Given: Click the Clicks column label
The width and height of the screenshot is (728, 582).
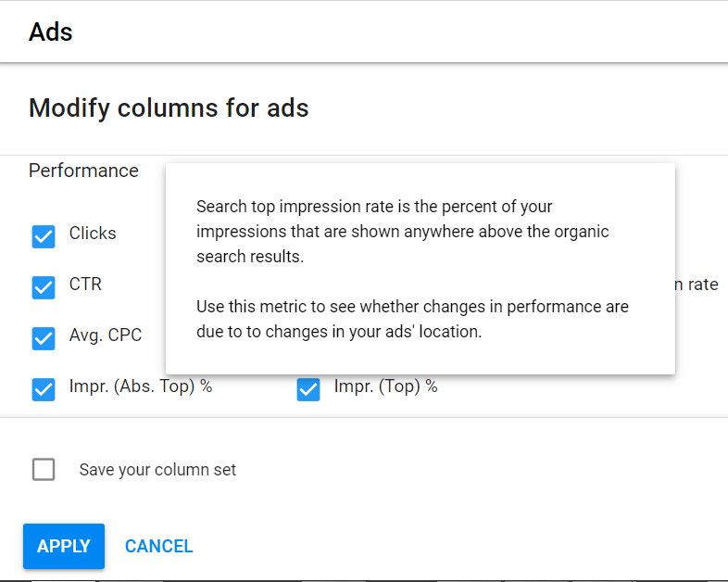Looking at the screenshot, I should [93, 234].
